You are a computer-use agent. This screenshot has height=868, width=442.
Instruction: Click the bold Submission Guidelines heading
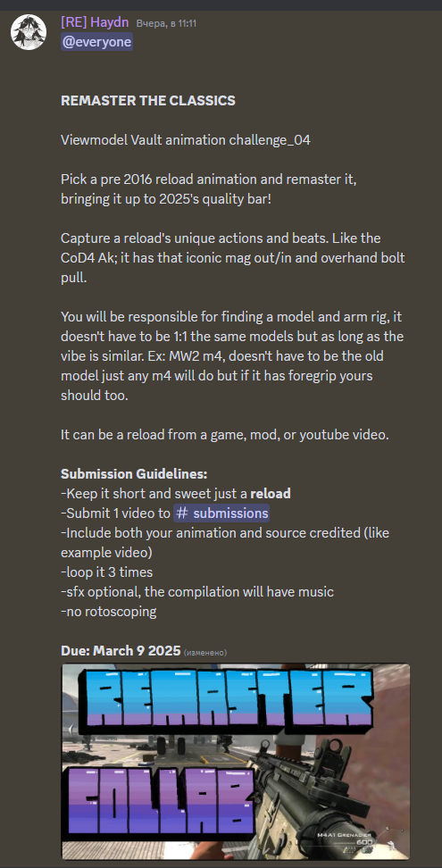[x=134, y=474]
